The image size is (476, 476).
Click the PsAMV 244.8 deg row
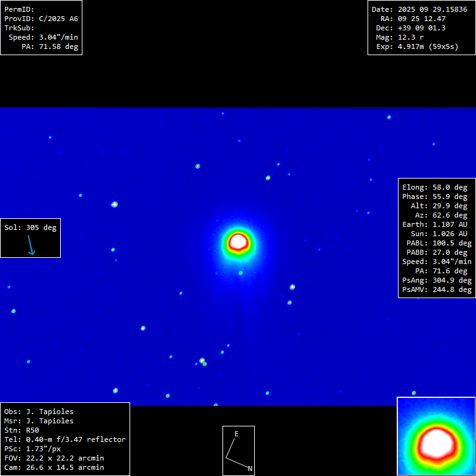[436, 289]
